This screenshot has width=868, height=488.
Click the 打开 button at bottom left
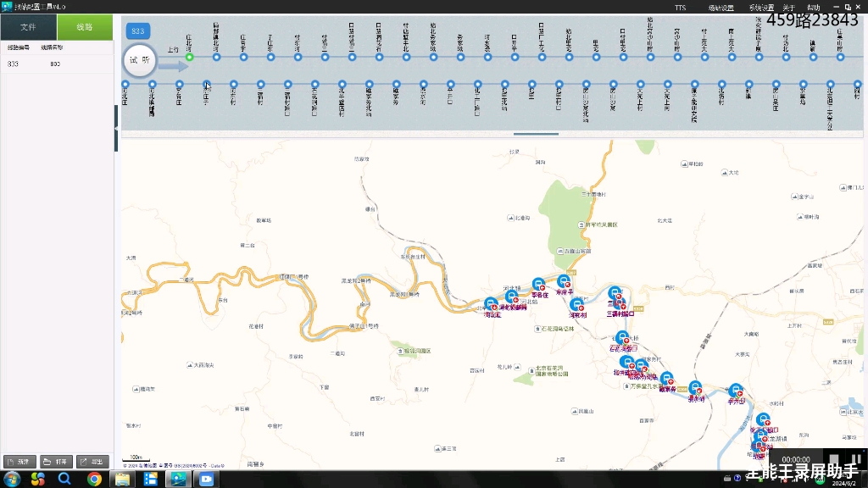(56, 462)
